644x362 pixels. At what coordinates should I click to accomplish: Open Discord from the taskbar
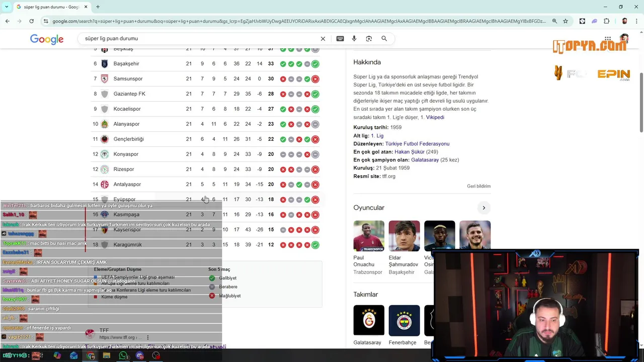coord(140,355)
